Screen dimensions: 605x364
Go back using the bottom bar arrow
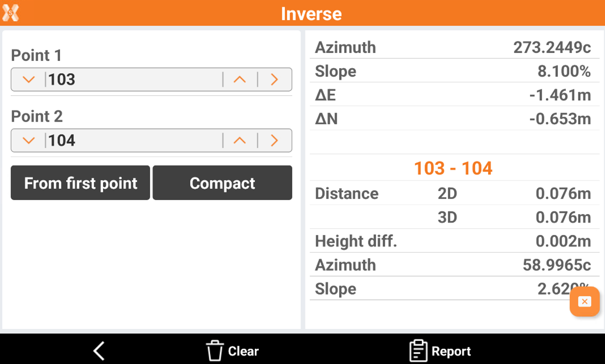pos(99,351)
